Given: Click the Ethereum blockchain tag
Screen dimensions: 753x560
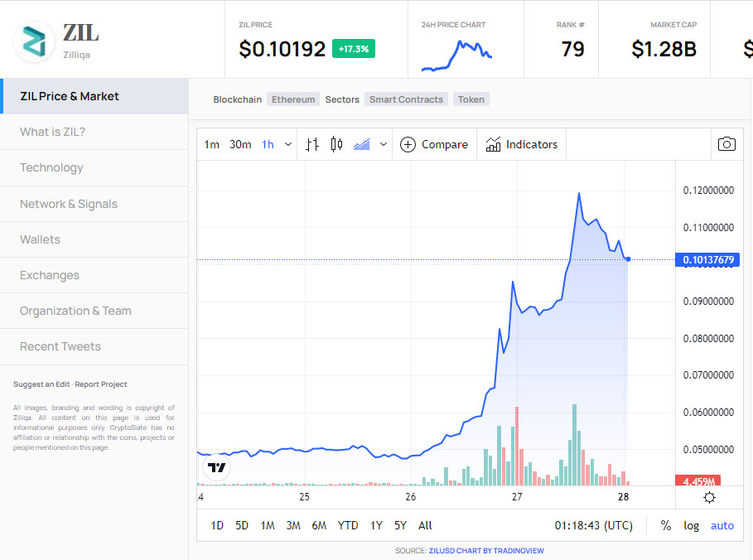Looking at the screenshot, I should [293, 99].
